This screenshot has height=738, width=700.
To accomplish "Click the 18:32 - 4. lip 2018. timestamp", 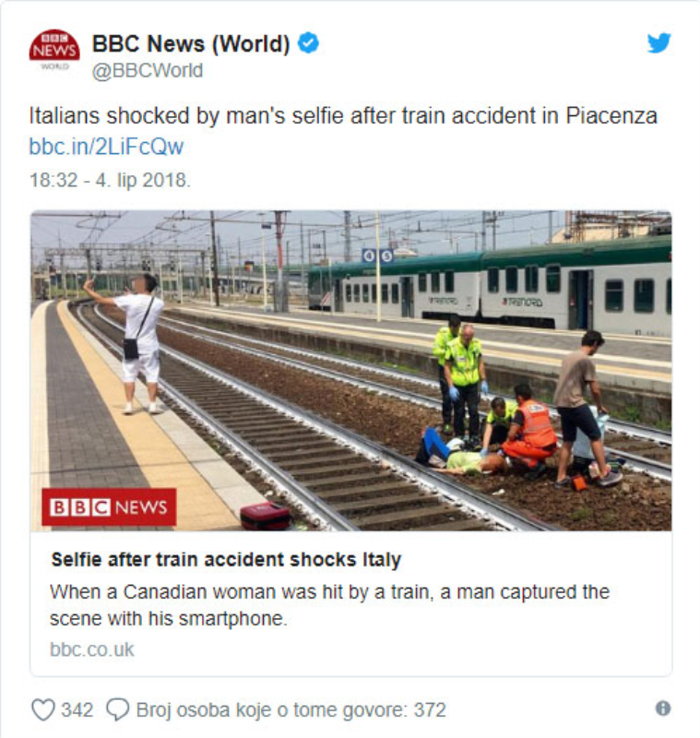I will (110, 180).
